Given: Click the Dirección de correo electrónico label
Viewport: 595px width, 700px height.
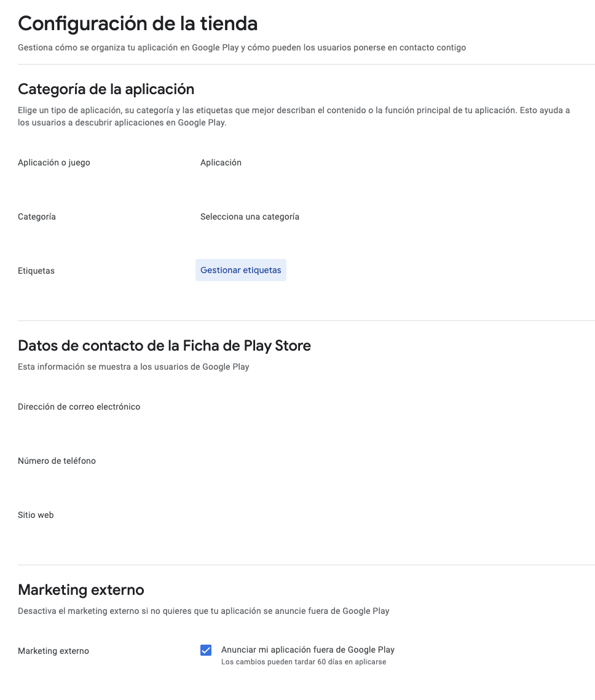Looking at the screenshot, I should point(79,407).
